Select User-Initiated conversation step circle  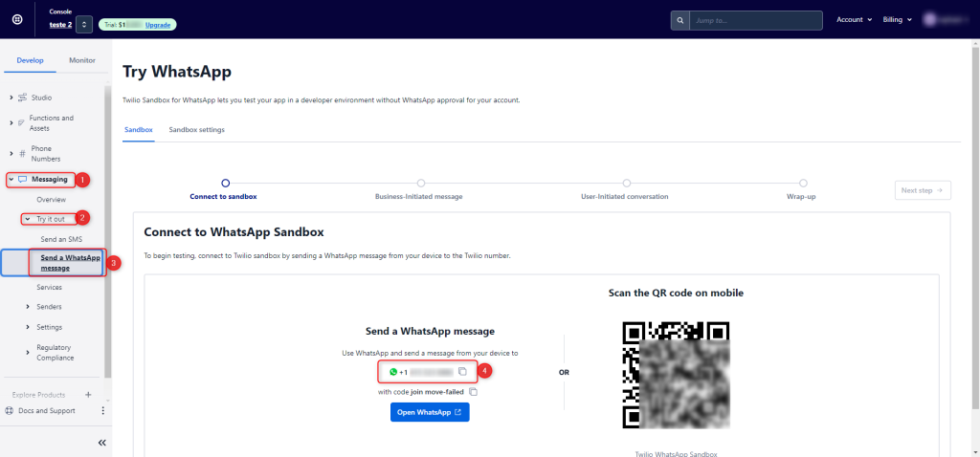pos(626,183)
